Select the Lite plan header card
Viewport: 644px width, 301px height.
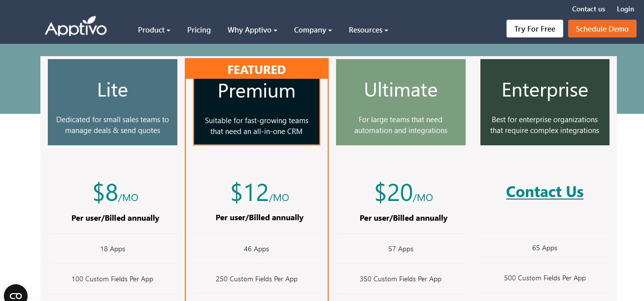click(112, 102)
